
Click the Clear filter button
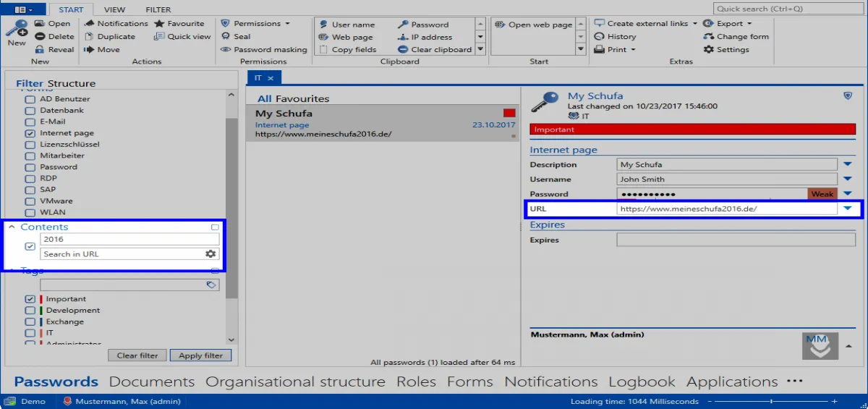coord(137,355)
